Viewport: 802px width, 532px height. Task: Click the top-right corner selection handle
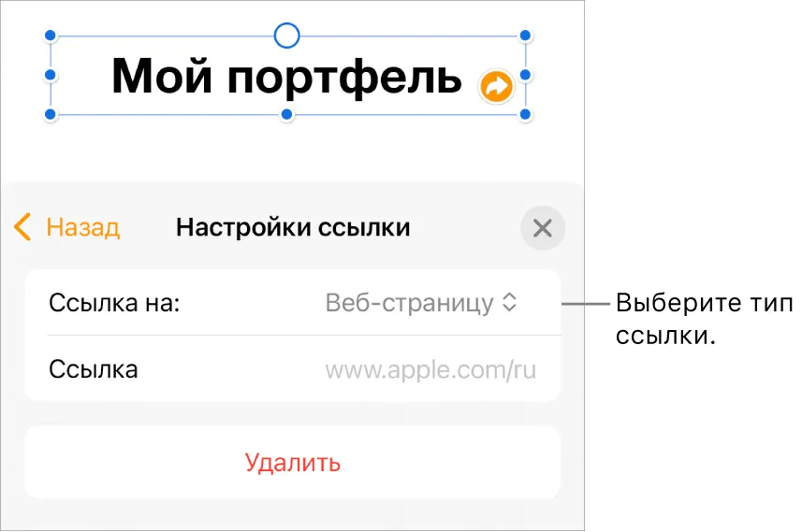tap(525, 36)
